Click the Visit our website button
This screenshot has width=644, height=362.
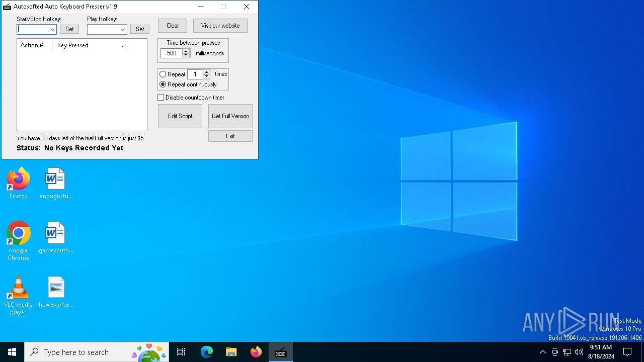pyautogui.click(x=220, y=26)
